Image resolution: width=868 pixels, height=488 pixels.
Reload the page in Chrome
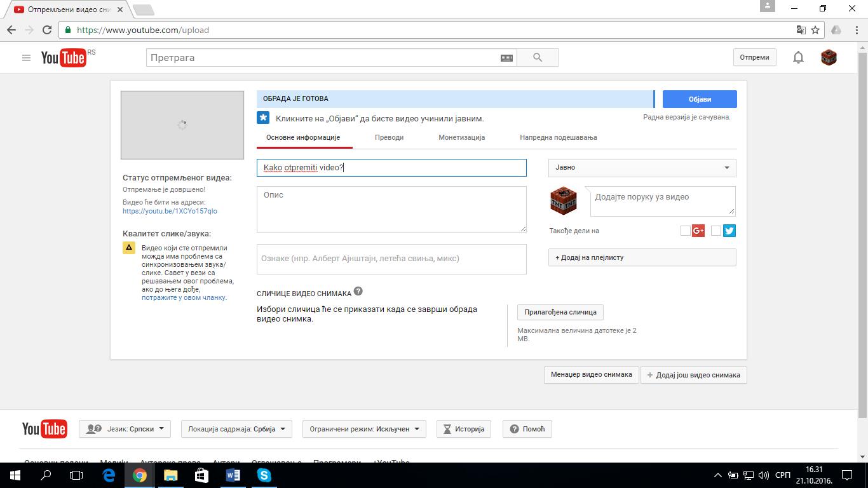click(47, 30)
